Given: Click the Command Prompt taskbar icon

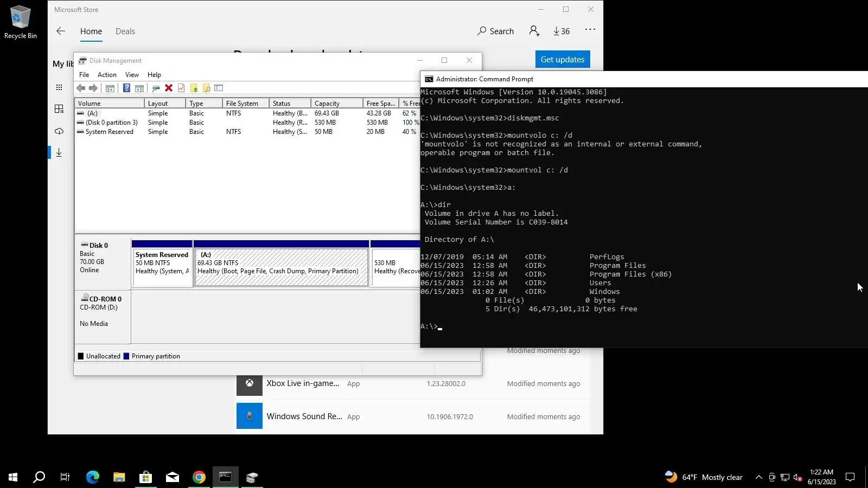Looking at the screenshot, I should (x=225, y=477).
